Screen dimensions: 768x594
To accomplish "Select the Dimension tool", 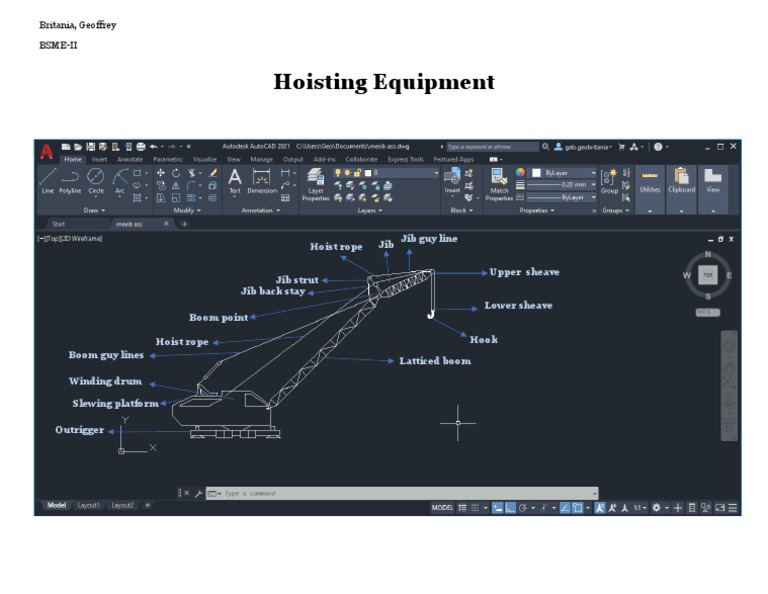I will (x=262, y=181).
